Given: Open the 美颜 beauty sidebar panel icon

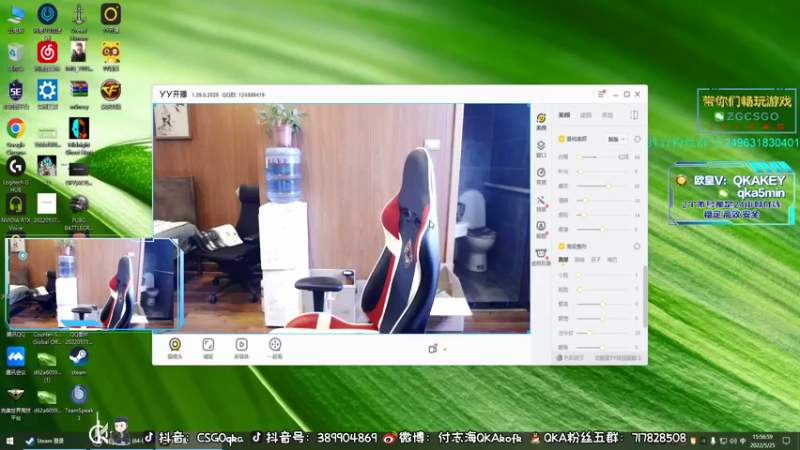Looking at the screenshot, I should 541,121.
